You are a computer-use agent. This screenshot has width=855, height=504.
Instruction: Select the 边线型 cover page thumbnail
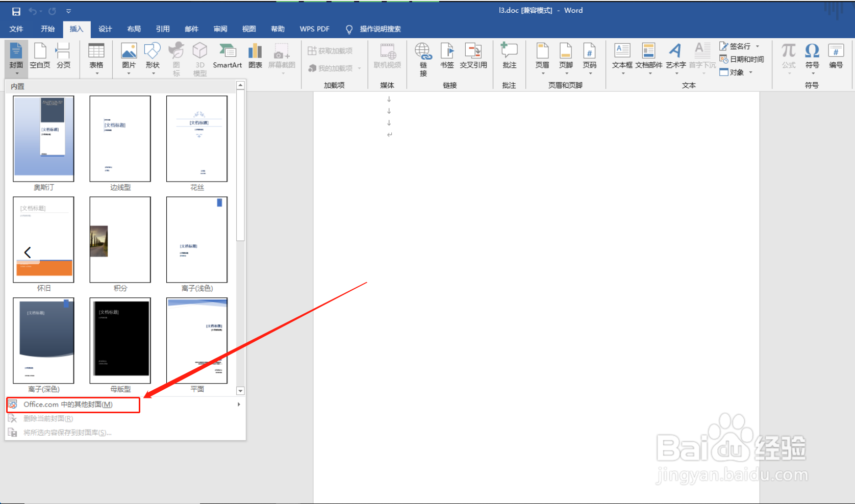point(120,139)
